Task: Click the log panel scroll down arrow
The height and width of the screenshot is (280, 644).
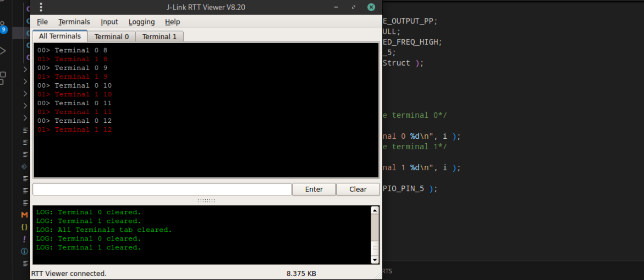Action: point(375,260)
